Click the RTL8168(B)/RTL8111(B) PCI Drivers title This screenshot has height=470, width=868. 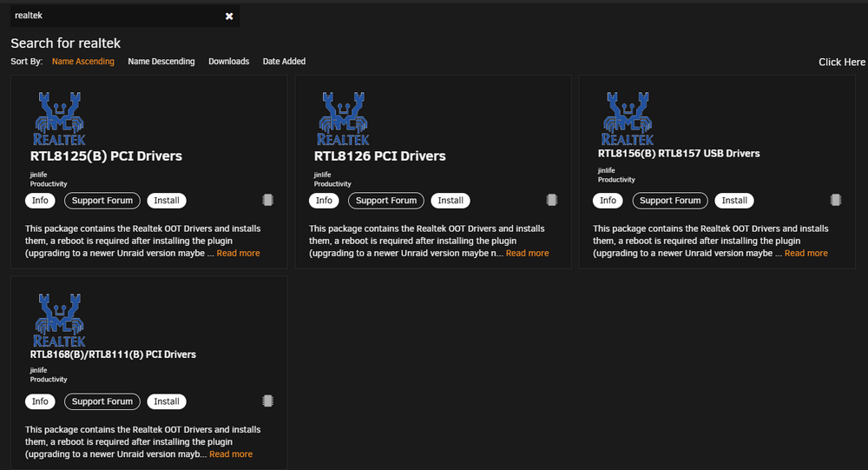click(113, 354)
